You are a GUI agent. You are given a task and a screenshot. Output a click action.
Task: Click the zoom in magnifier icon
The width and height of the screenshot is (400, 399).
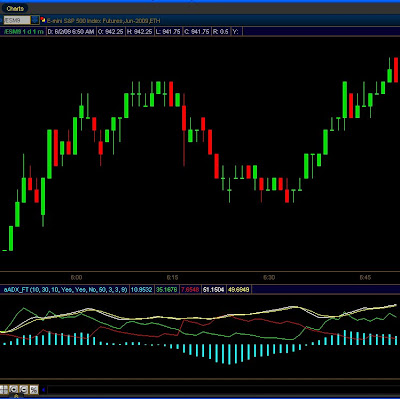coord(13,389)
